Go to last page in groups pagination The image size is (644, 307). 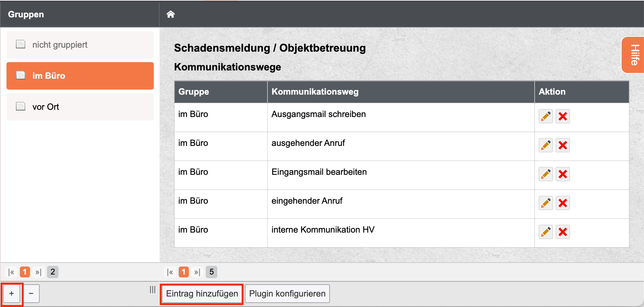[x=38, y=272]
